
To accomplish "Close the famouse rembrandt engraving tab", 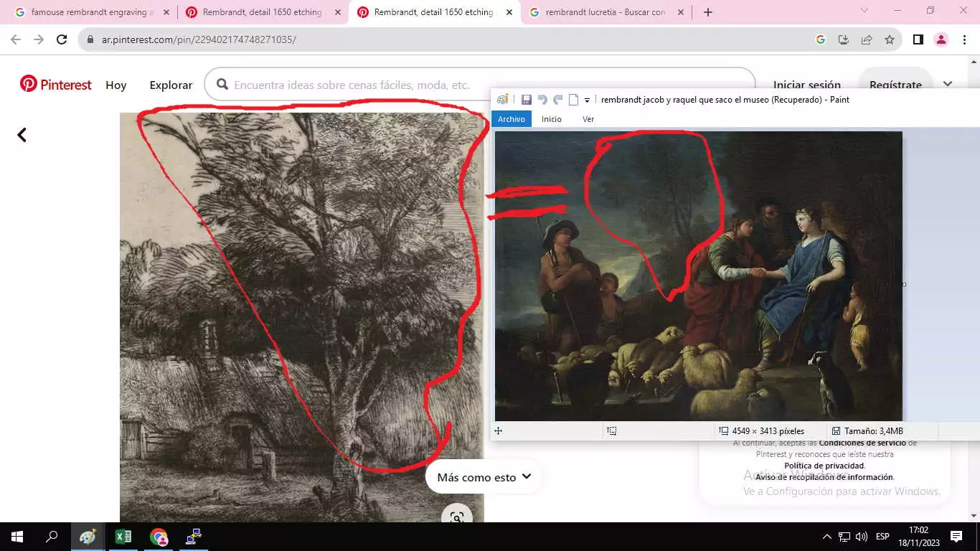I will click(x=166, y=12).
